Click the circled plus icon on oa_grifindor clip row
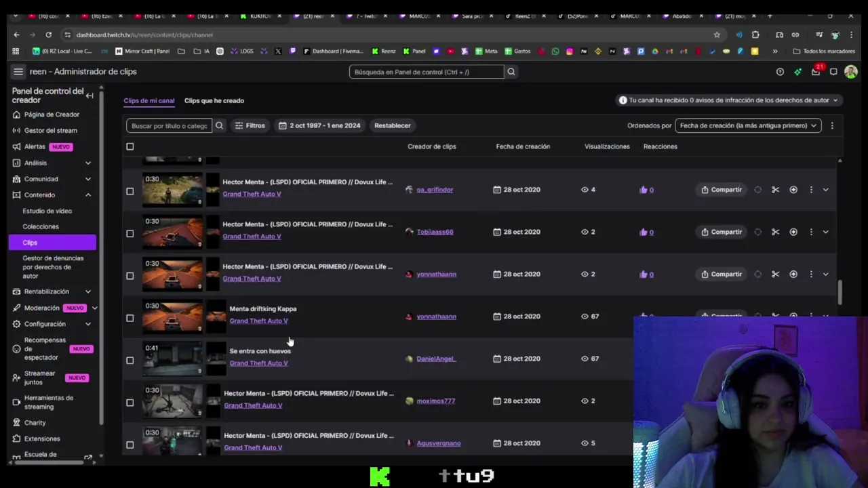This screenshot has width=868, height=488. [x=793, y=190]
